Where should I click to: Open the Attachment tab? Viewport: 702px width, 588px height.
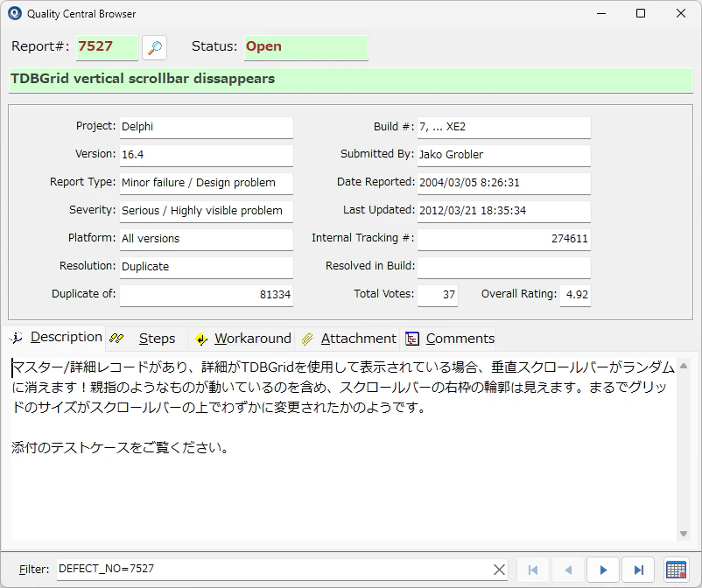click(x=348, y=339)
